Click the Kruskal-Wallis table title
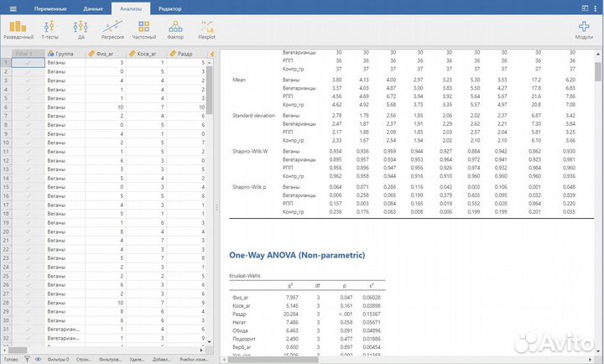 245,276
